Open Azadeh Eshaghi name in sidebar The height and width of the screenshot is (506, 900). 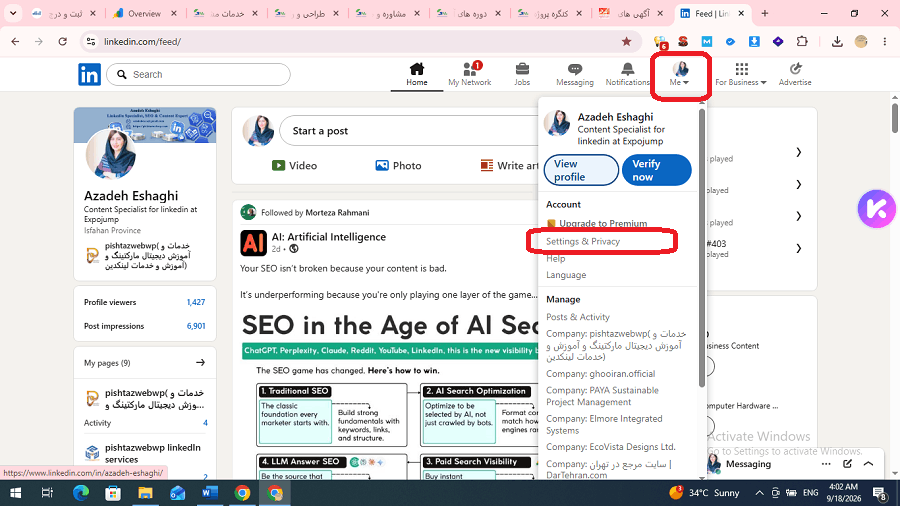131,196
